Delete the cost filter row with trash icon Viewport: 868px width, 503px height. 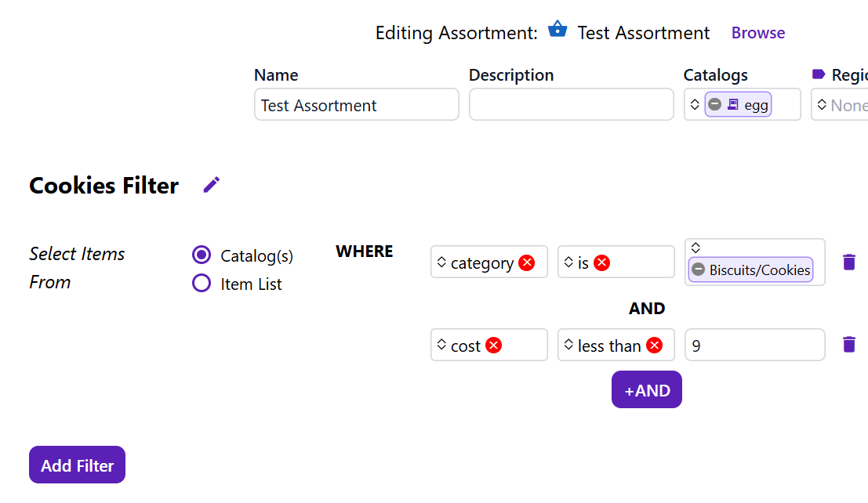(848, 344)
